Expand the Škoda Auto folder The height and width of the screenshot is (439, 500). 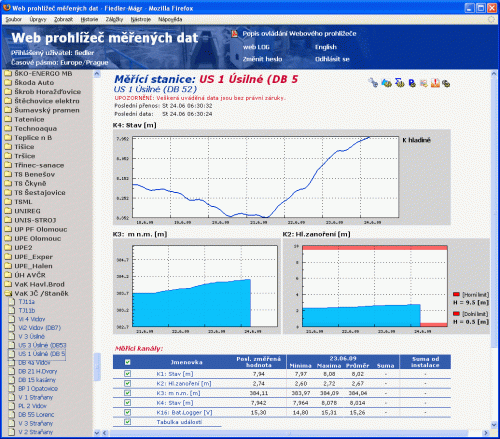pos(8,82)
